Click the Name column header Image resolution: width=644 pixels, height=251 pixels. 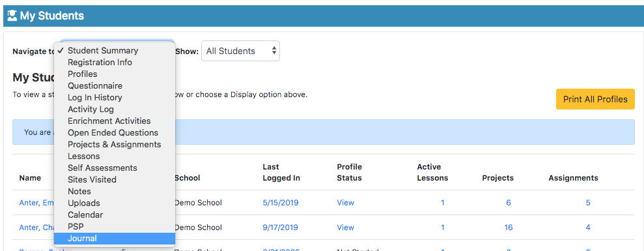[x=30, y=178]
